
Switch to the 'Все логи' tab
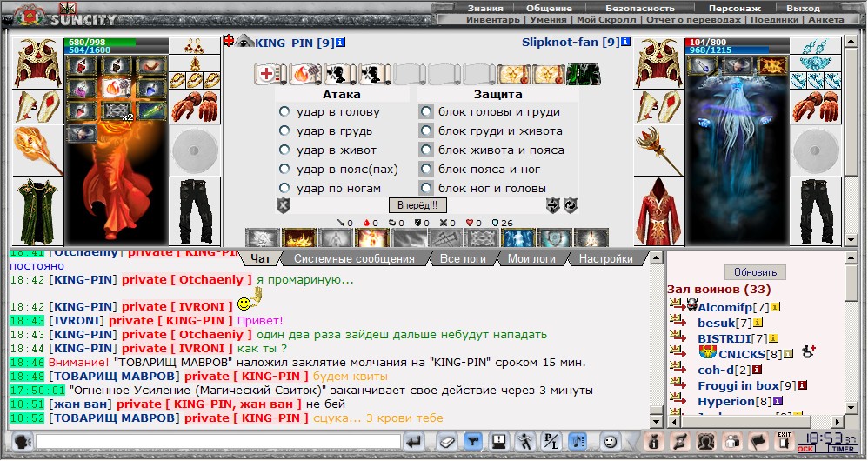tap(463, 258)
